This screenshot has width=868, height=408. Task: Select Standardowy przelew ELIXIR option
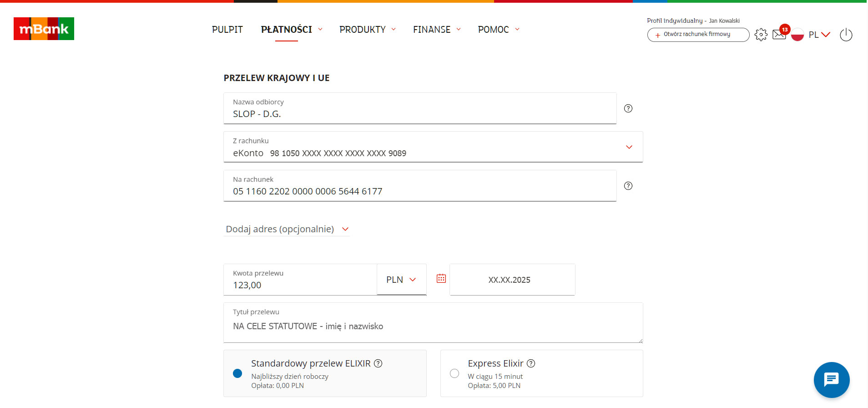tap(237, 373)
